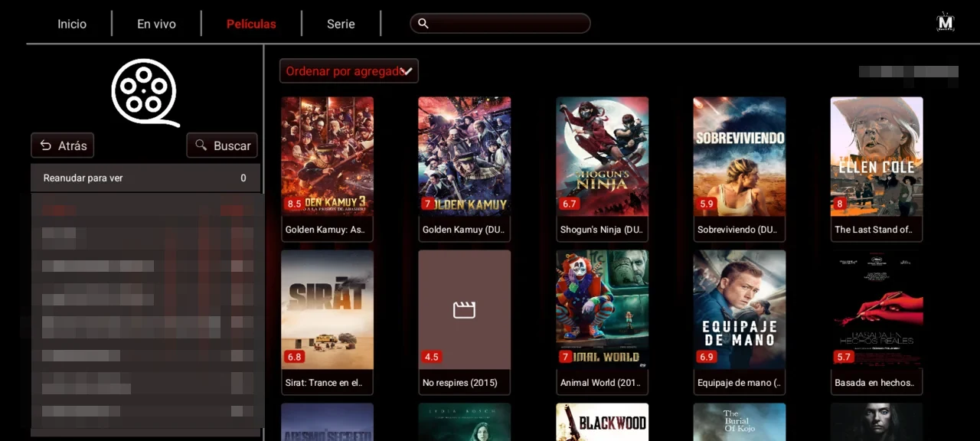980x441 pixels.
Task: Open the Buscar button
Action: point(222,145)
